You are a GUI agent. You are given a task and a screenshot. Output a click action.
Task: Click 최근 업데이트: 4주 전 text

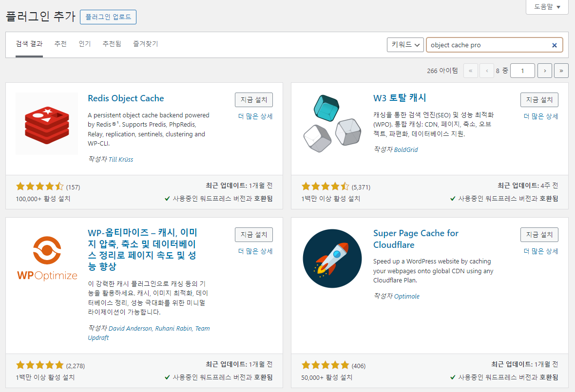(528, 186)
